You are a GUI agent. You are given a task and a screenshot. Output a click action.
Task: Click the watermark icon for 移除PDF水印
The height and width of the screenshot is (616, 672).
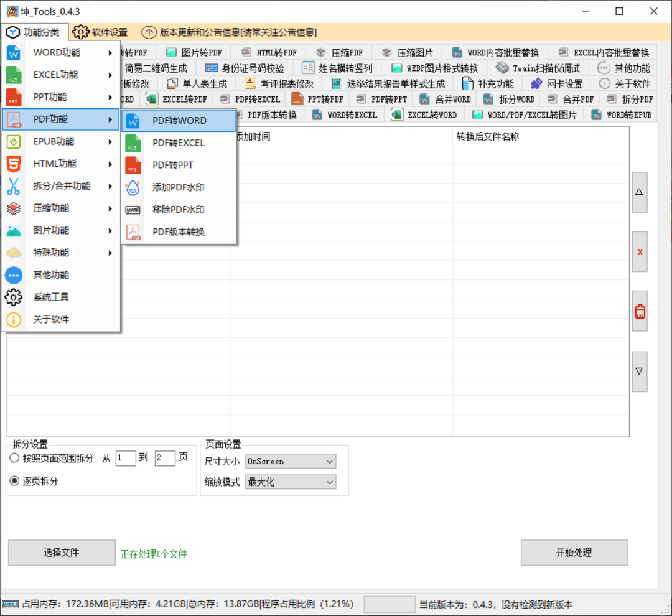133,210
